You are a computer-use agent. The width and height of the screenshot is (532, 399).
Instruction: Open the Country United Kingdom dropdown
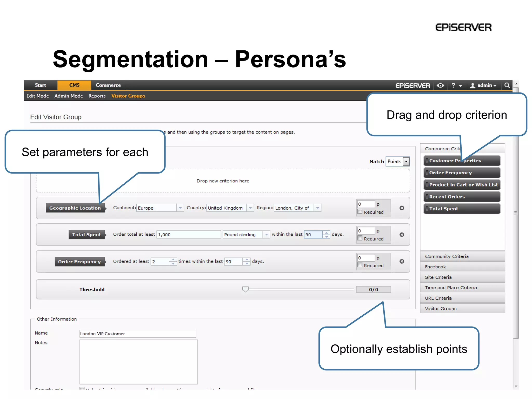(x=230, y=208)
